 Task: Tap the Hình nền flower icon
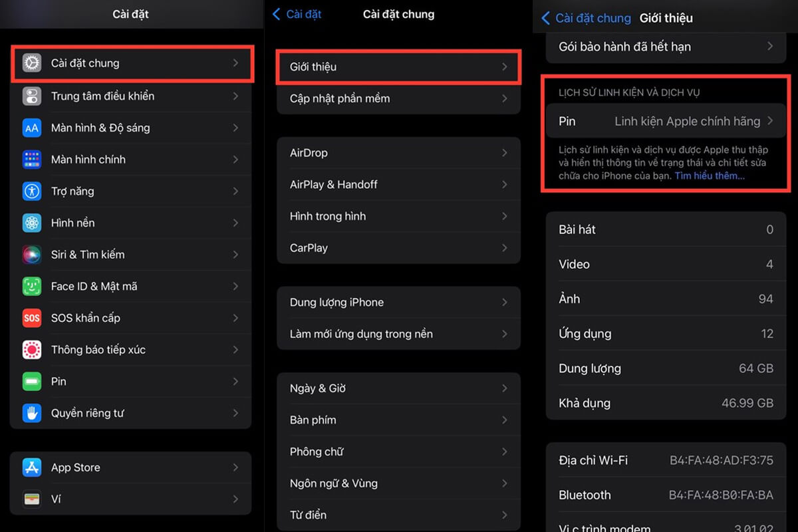tap(32, 223)
